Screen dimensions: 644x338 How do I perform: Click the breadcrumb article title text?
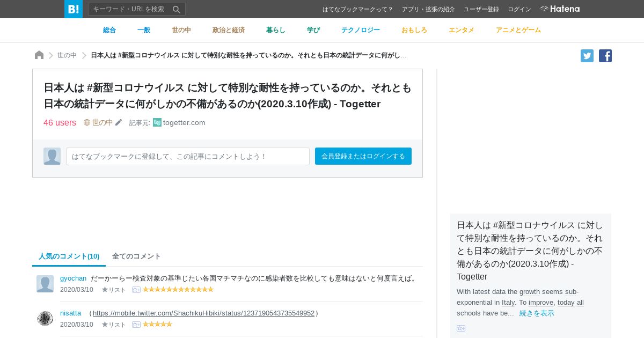point(248,55)
